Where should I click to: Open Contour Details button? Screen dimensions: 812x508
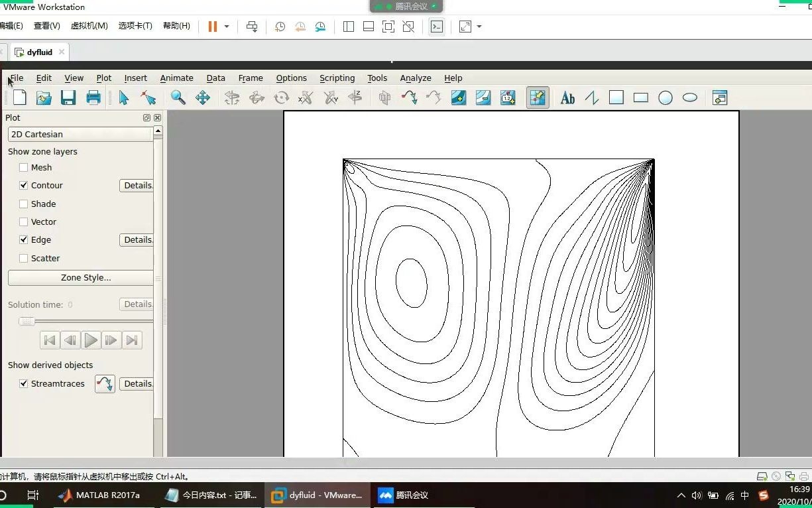pyautogui.click(x=137, y=186)
